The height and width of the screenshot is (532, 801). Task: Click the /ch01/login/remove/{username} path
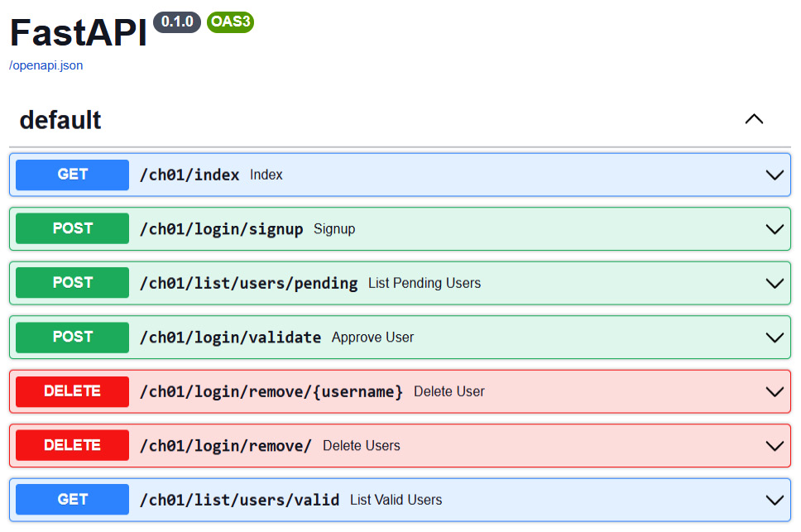tap(271, 391)
